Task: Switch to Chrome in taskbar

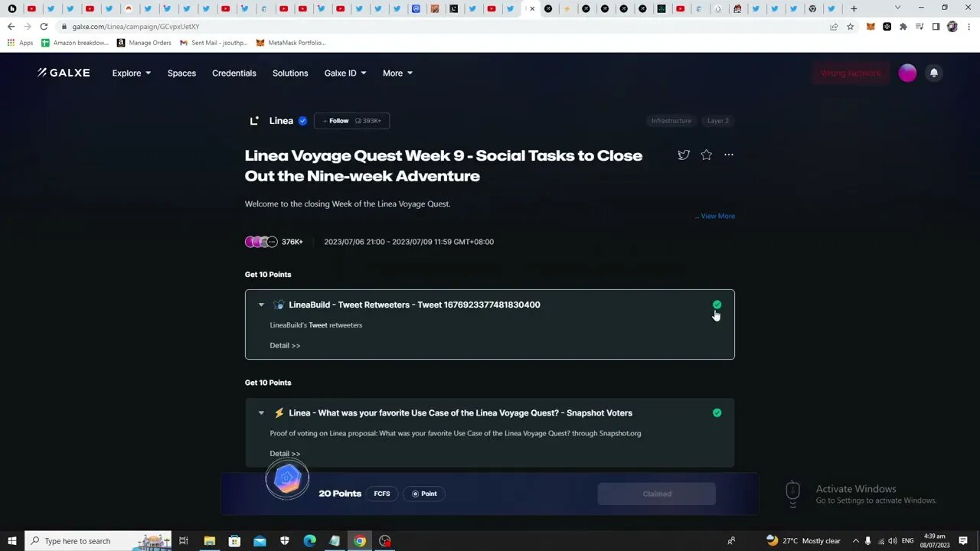Action: pos(360,541)
